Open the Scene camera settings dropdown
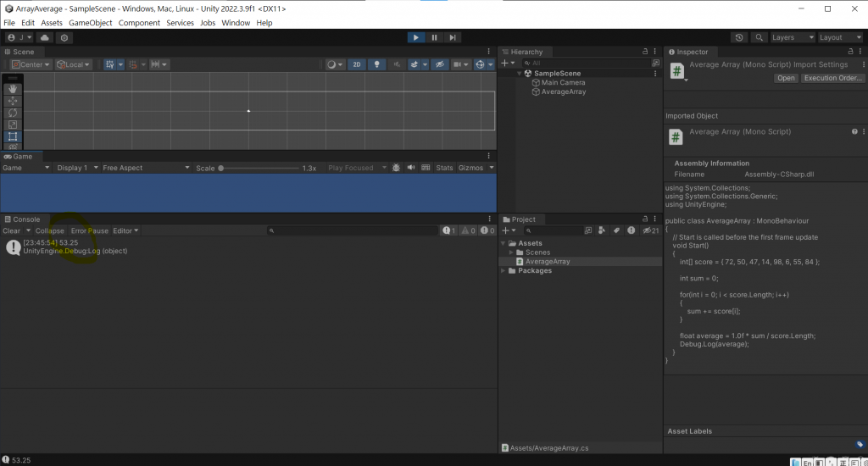 pyautogui.click(x=460, y=64)
